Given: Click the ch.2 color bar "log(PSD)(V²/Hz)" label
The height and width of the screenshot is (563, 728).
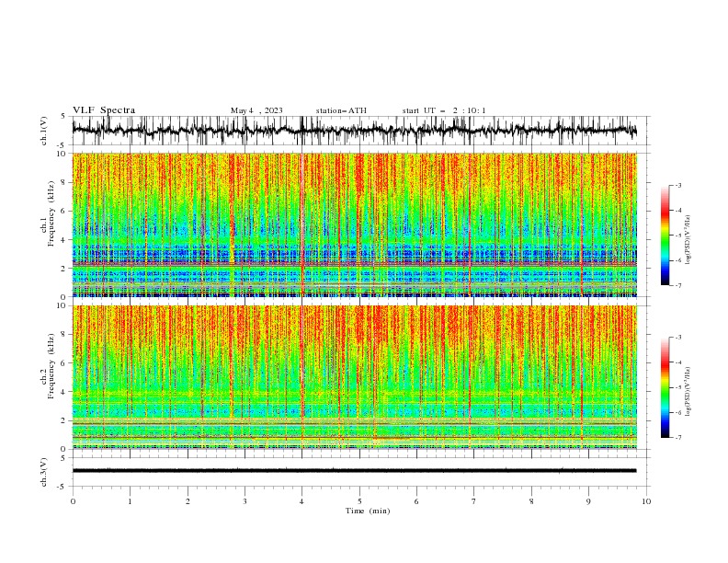Looking at the screenshot, I should pos(688,392).
